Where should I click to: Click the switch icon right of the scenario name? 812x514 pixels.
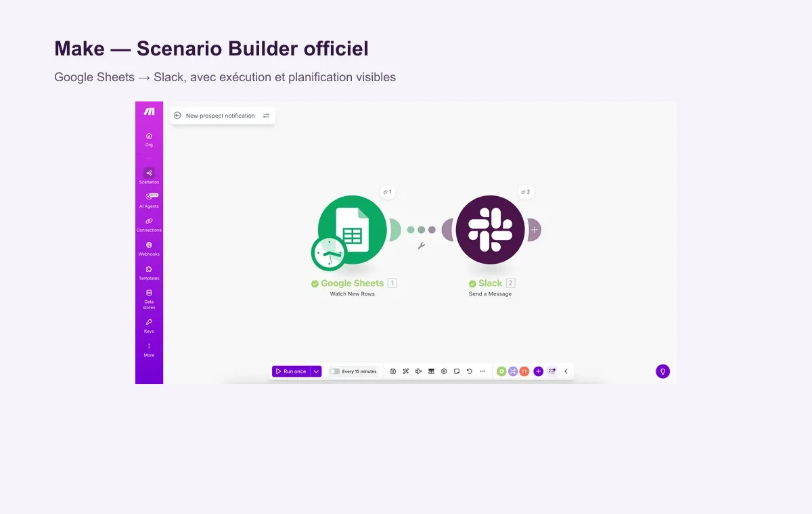click(x=266, y=116)
